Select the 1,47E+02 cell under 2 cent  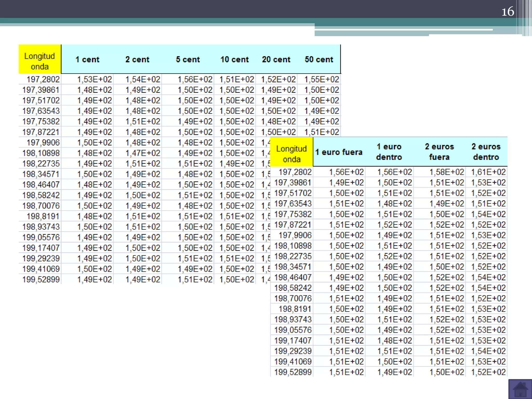click(143, 153)
